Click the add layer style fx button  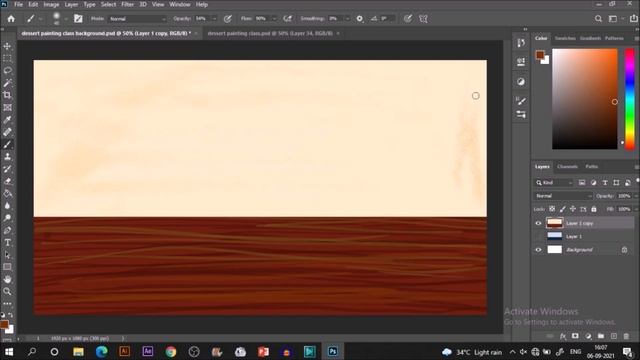point(563,336)
